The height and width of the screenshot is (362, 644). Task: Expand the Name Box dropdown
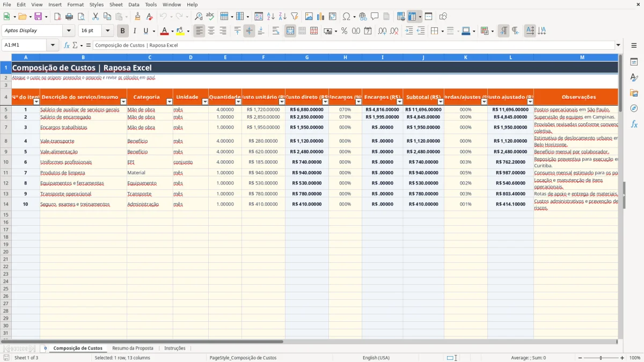click(53, 45)
